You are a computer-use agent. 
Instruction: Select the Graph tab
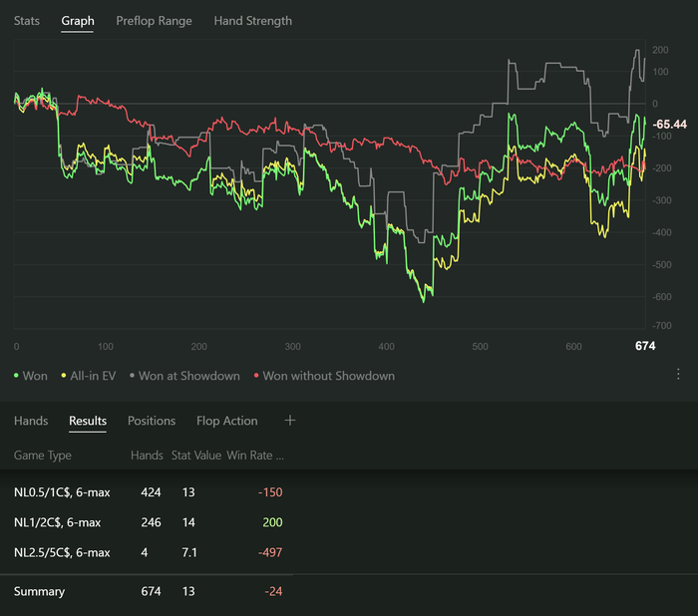click(x=77, y=21)
